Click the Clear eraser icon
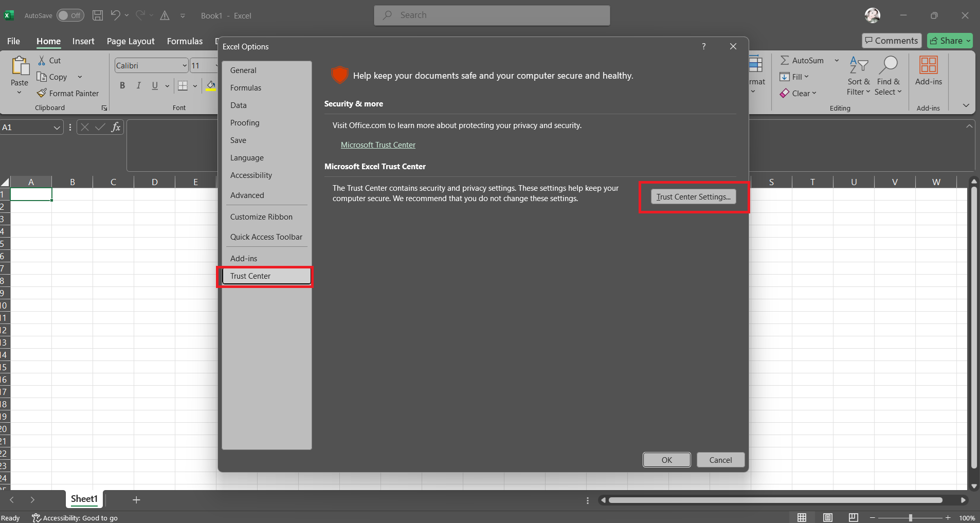This screenshot has height=523, width=980. (785, 93)
